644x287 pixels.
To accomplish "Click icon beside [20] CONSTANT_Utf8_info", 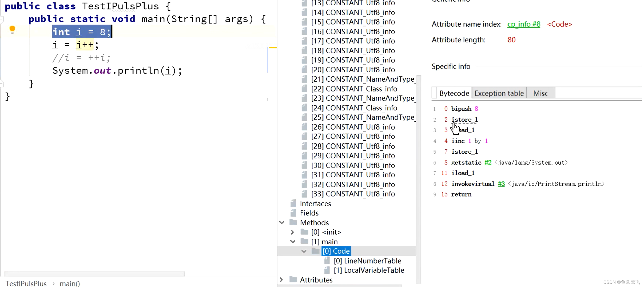I will tap(304, 70).
